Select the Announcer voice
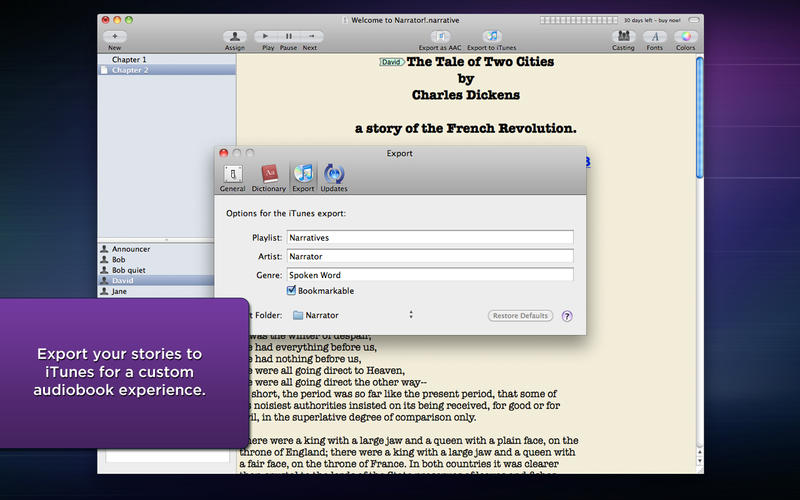The height and width of the screenshot is (500, 800). pos(156,249)
